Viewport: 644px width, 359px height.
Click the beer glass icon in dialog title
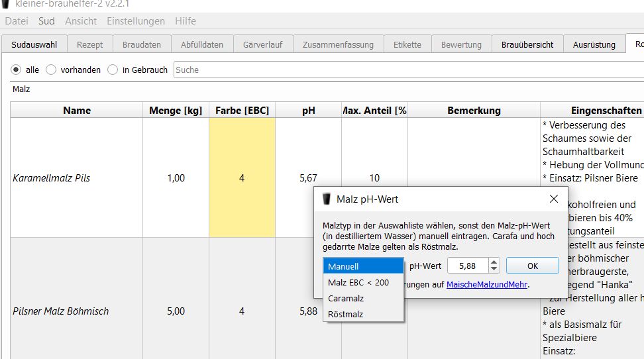pos(327,199)
